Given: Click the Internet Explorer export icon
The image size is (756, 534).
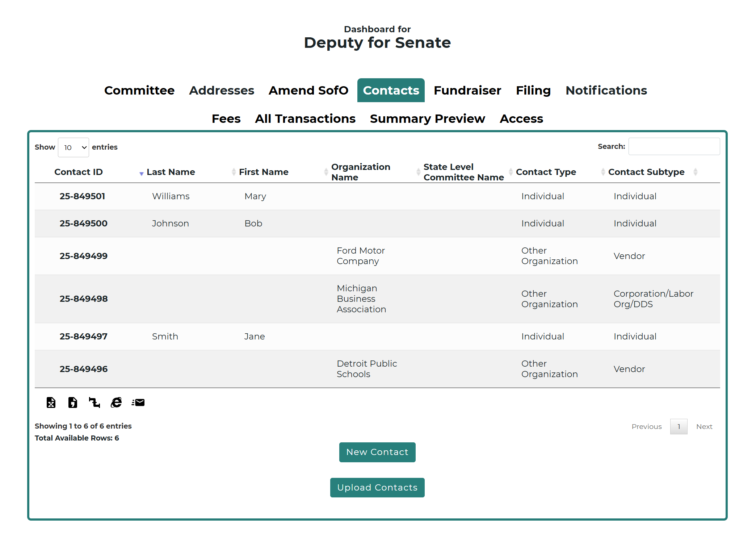Looking at the screenshot, I should tap(116, 402).
